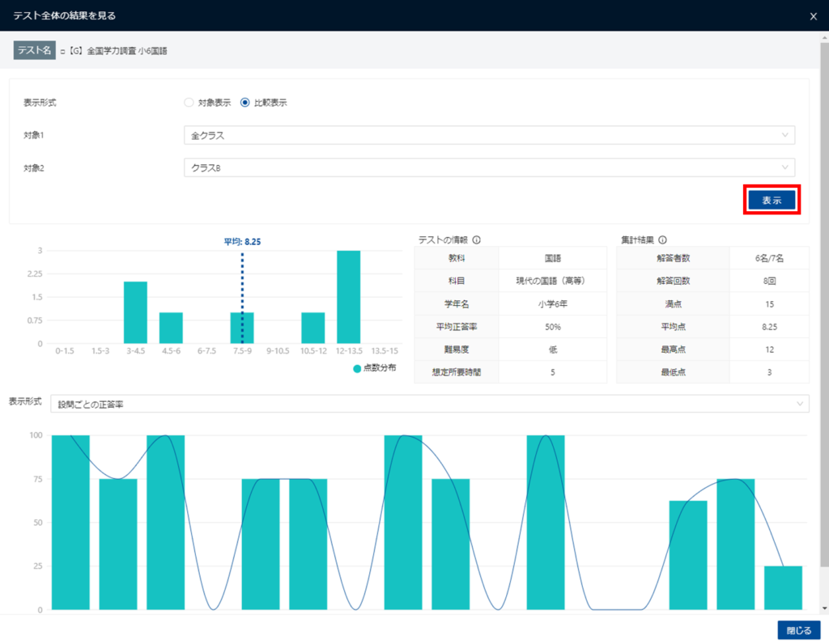Click the first question bar in correct-rate chart
Image resolution: width=829 pixels, height=644 pixels.
(71, 523)
